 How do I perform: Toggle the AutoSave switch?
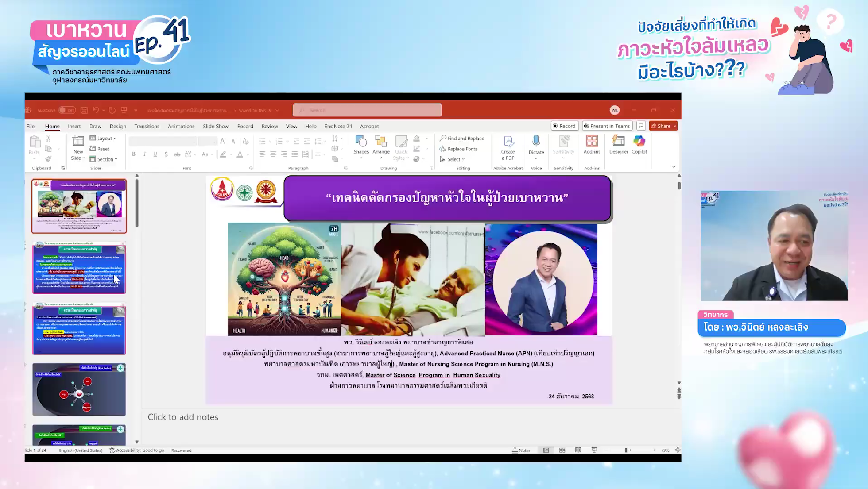(67, 110)
